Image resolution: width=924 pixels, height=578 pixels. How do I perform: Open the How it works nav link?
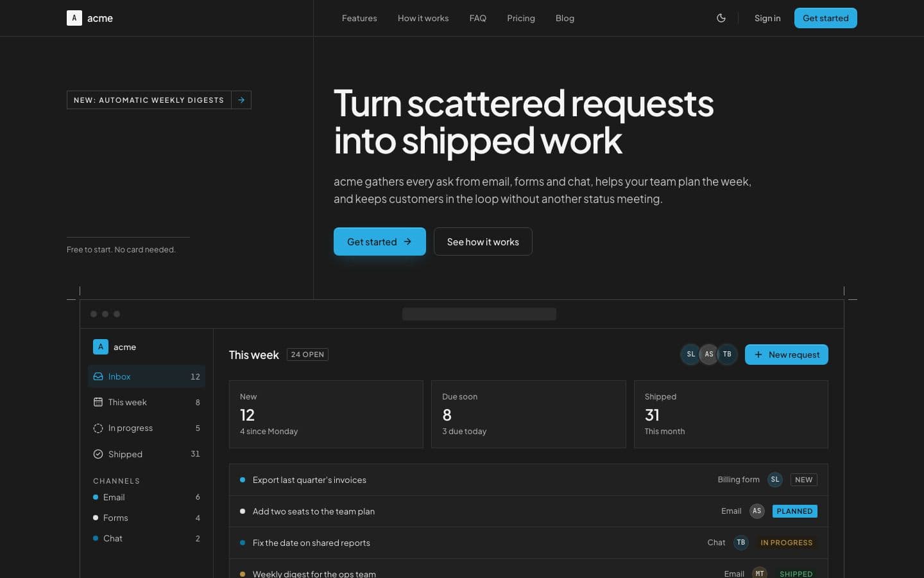pos(423,18)
